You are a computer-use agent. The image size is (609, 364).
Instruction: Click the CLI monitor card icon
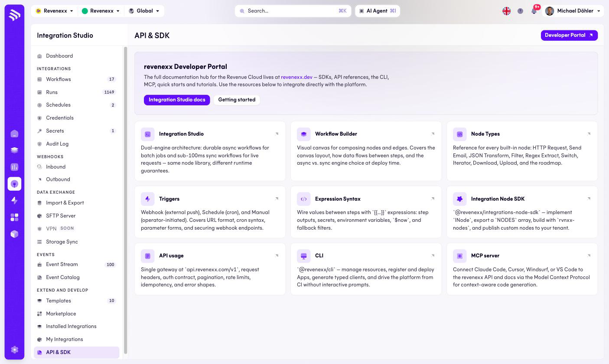point(304,256)
